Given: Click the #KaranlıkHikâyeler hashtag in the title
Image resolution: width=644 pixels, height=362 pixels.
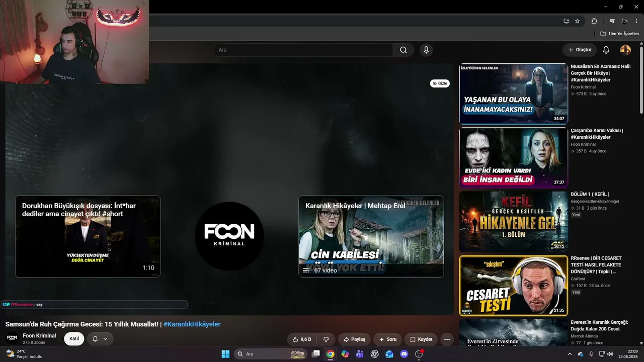Looking at the screenshot, I should click(x=192, y=324).
